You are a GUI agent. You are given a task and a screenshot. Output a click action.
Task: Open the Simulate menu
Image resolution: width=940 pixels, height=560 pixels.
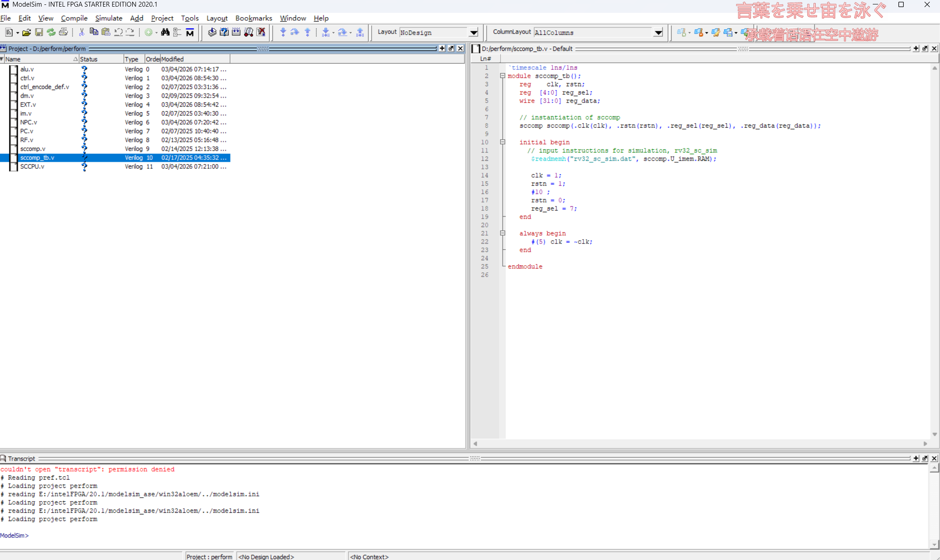108,18
